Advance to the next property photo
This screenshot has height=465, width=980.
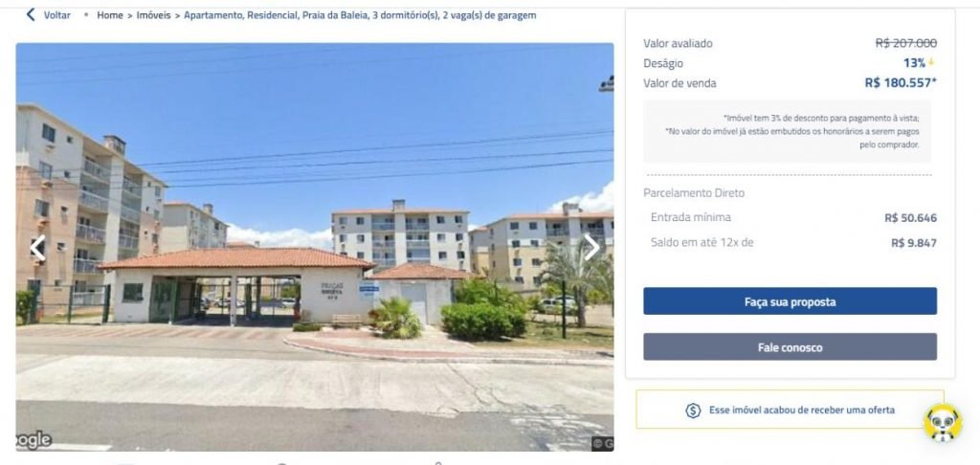point(591,248)
